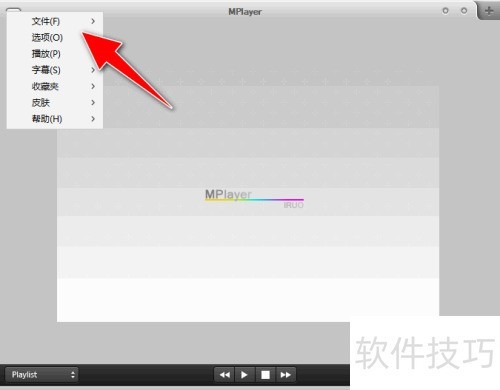
Task: Expand the arrow next to 字幕(S)
Action: pyautogui.click(x=93, y=70)
